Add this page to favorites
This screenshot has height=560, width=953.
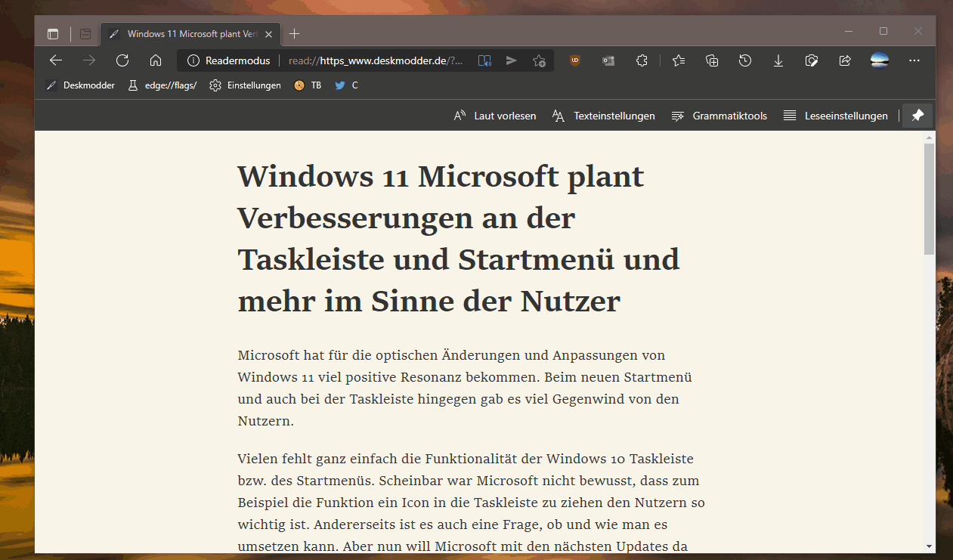[x=539, y=60]
